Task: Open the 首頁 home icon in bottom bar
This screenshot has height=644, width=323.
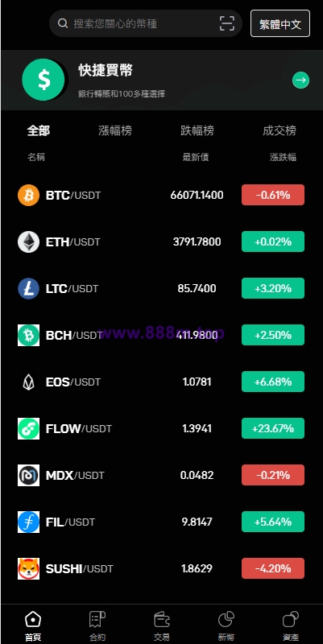Action: click(x=33, y=619)
